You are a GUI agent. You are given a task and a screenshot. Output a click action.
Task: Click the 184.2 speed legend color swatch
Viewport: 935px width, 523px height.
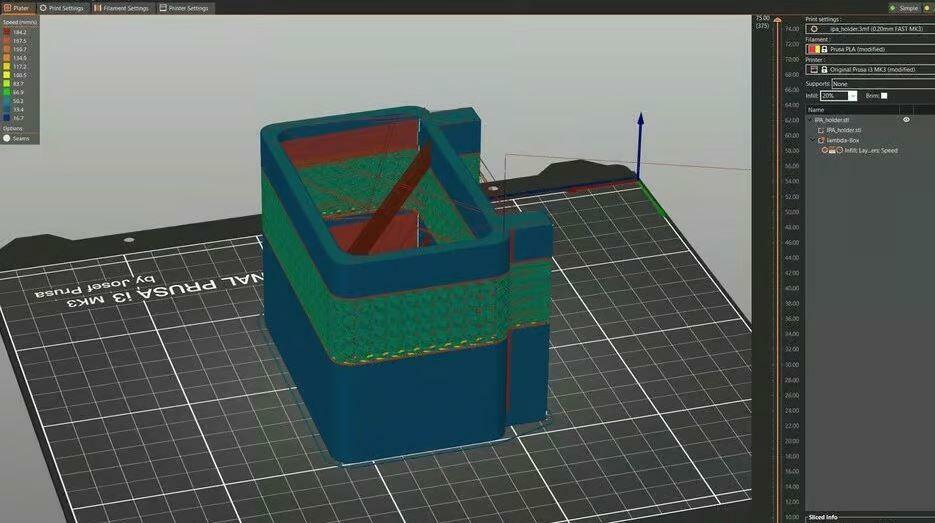(x=7, y=32)
